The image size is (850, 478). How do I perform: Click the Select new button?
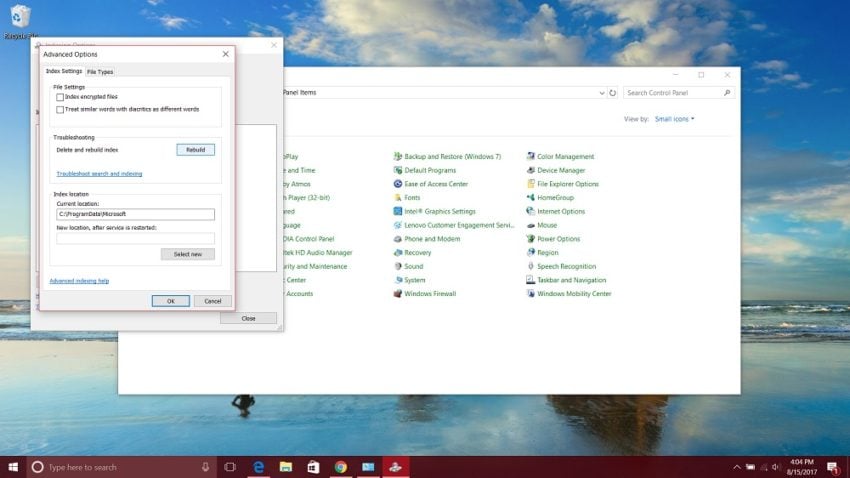tap(188, 254)
